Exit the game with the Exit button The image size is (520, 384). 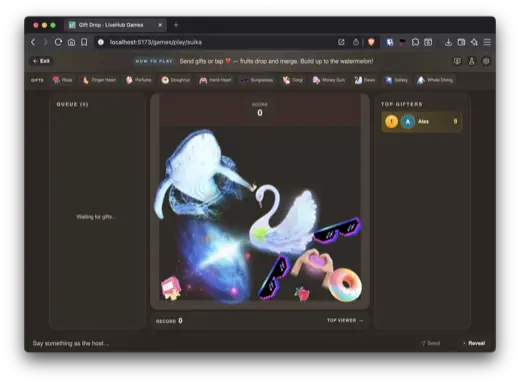pos(41,61)
